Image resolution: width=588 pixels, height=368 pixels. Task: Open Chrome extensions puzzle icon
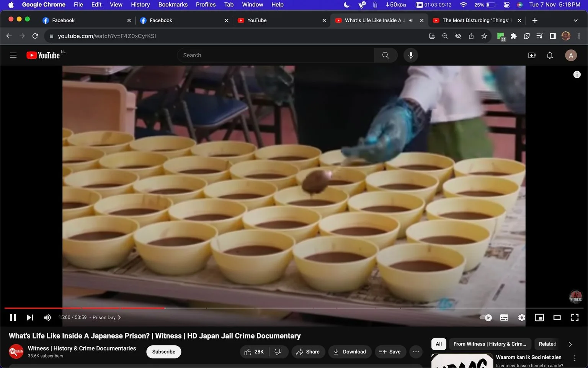pos(514,36)
